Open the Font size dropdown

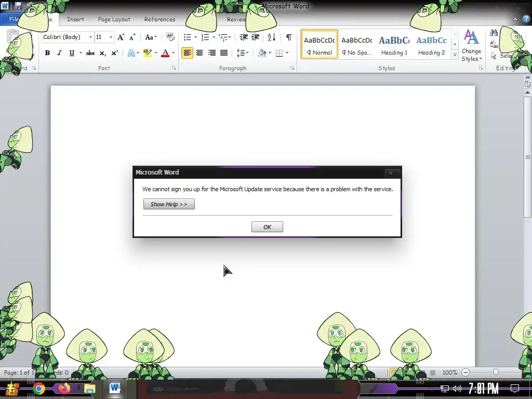tap(111, 37)
